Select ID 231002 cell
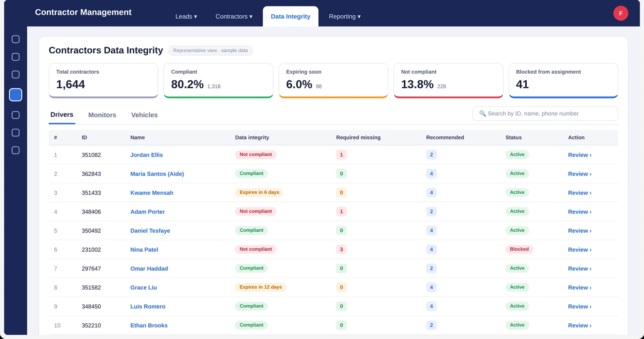This screenshot has height=339, width=644. click(x=91, y=250)
